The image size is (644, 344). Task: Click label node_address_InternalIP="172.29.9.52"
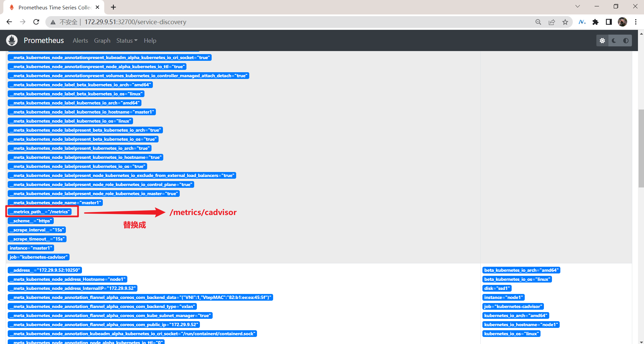coord(73,288)
